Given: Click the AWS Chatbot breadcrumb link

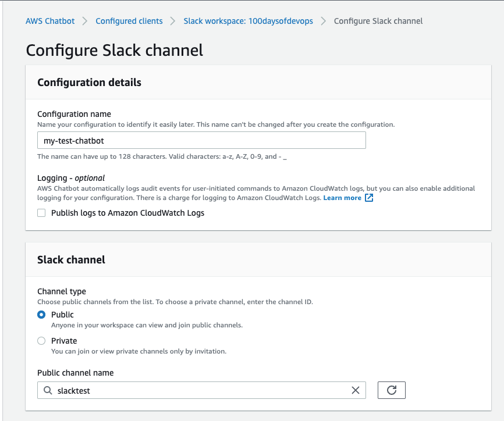Looking at the screenshot, I should pos(50,21).
